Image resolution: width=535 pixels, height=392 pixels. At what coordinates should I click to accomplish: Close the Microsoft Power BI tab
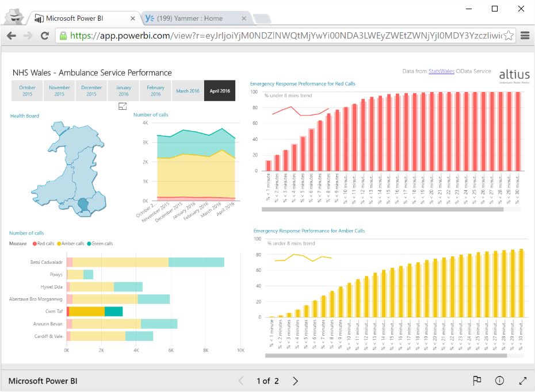133,18
